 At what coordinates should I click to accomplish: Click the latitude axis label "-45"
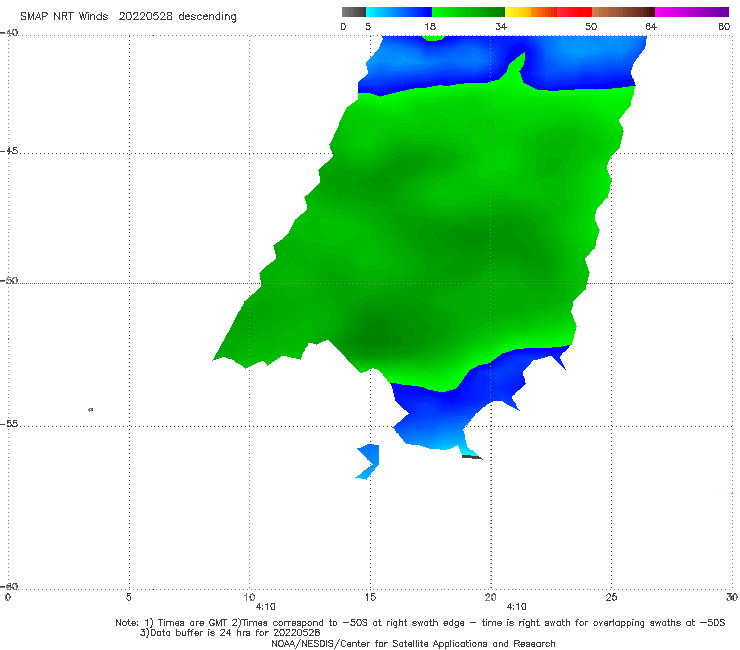[x=9, y=151]
